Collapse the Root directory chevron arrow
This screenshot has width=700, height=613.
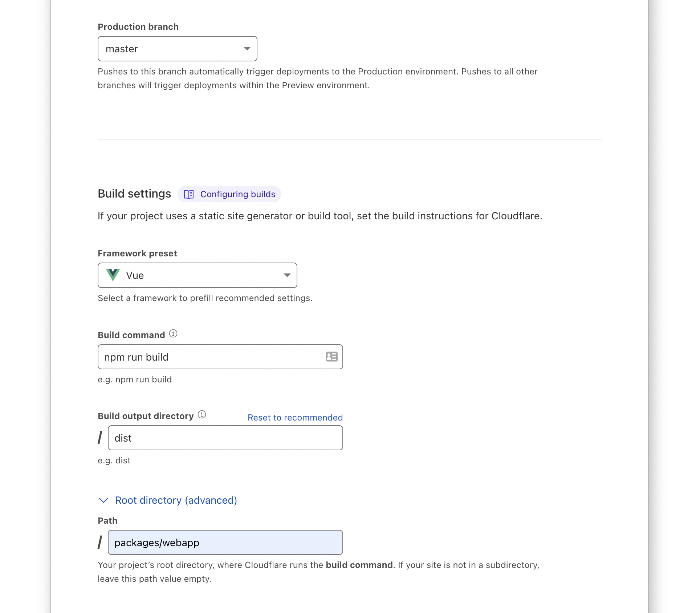(103, 500)
